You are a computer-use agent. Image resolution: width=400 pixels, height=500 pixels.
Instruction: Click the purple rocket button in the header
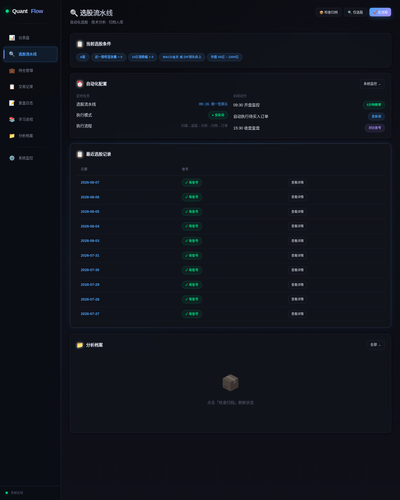click(380, 12)
